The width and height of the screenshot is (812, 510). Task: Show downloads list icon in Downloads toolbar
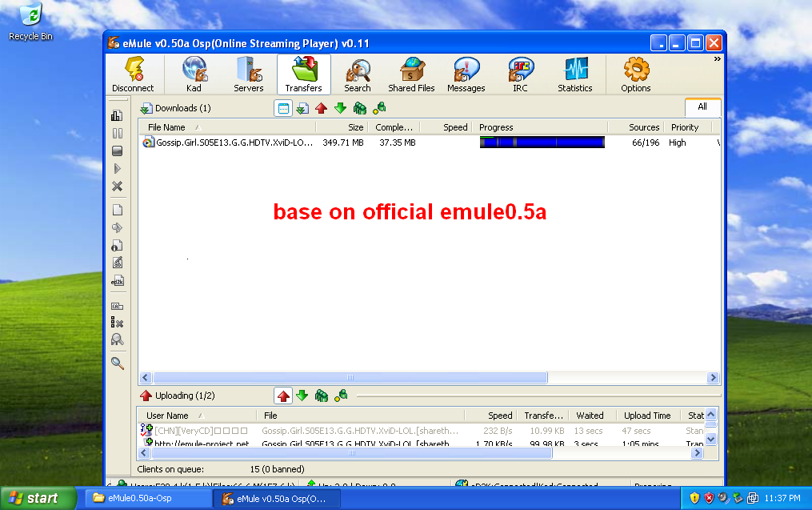coord(302,108)
